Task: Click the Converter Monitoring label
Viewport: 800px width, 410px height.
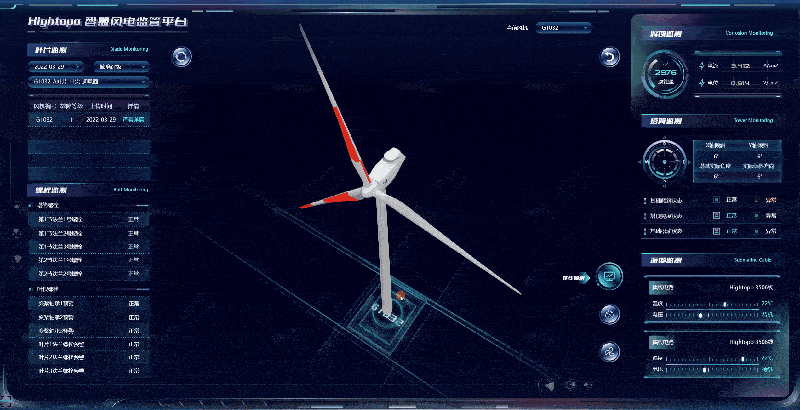Action: (x=749, y=33)
